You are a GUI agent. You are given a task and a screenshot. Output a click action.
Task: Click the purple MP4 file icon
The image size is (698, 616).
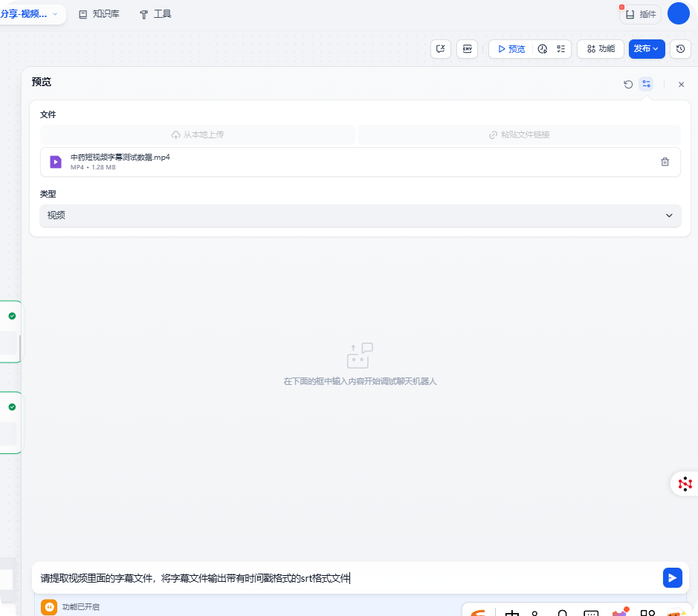pos(56,162)
